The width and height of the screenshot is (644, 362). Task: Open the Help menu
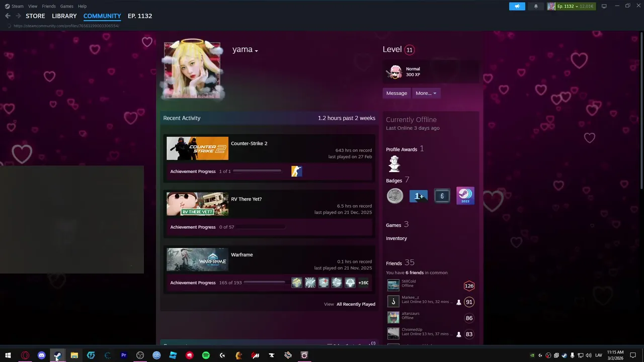click(x=82, y=6)
